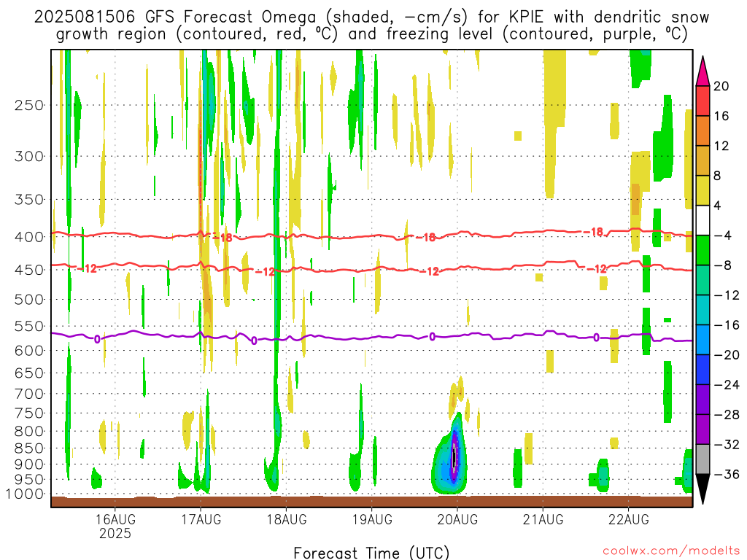Select the 300 pressure level label

(29, 156)
